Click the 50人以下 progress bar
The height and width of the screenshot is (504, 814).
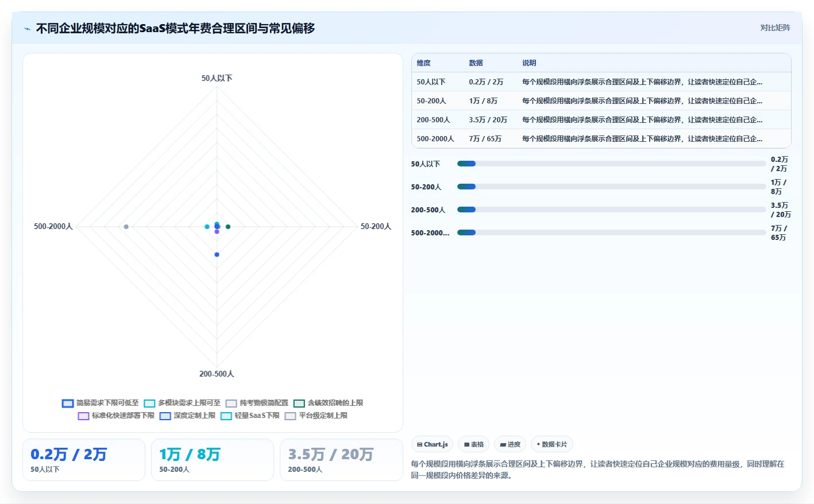(x=612, y=164)
